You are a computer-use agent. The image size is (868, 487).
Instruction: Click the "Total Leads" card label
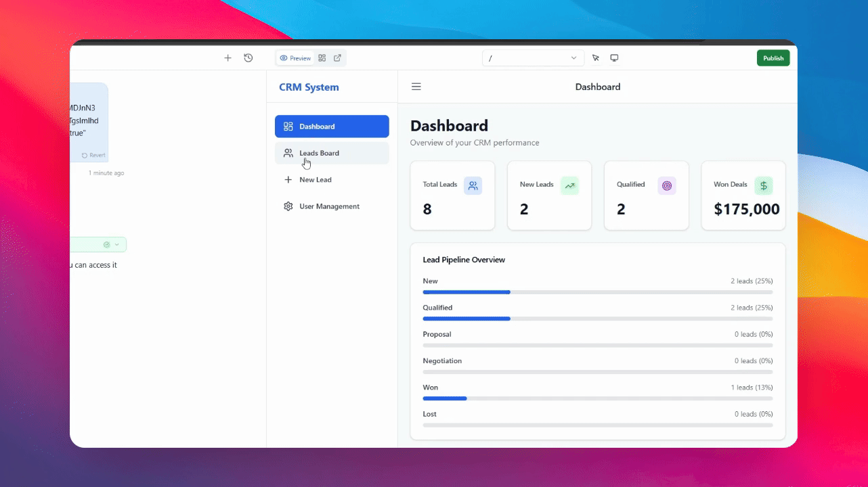(x=440, y=185)
